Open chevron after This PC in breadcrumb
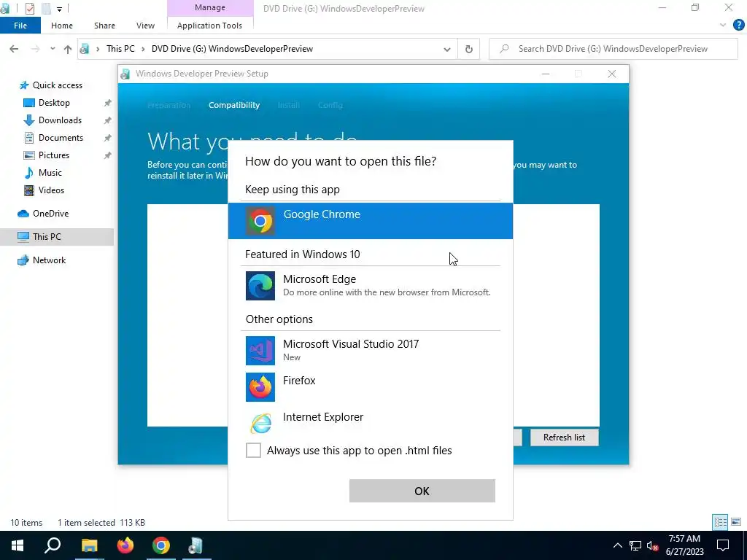Viewport: 747px width, 560px height. (x=143, y=49)
